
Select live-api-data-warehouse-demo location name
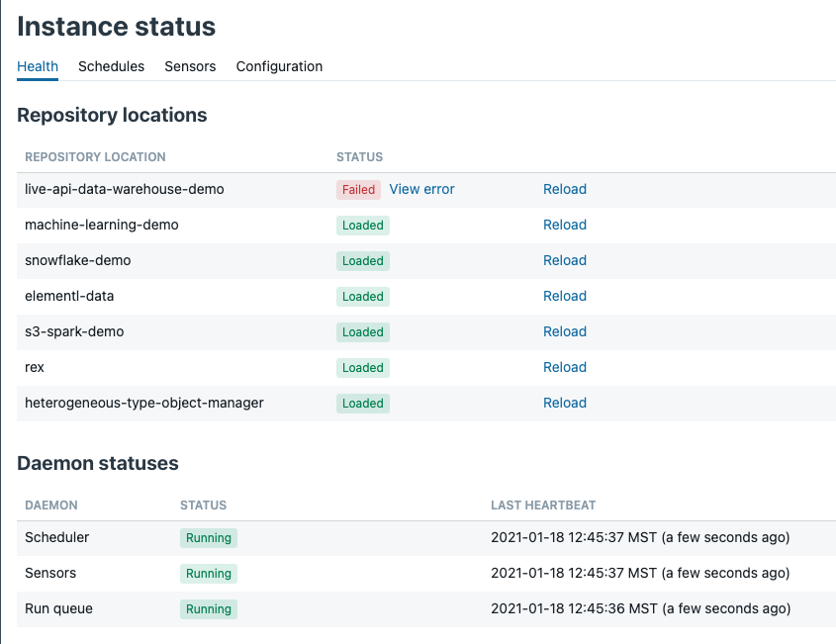[x=125, y=189]
